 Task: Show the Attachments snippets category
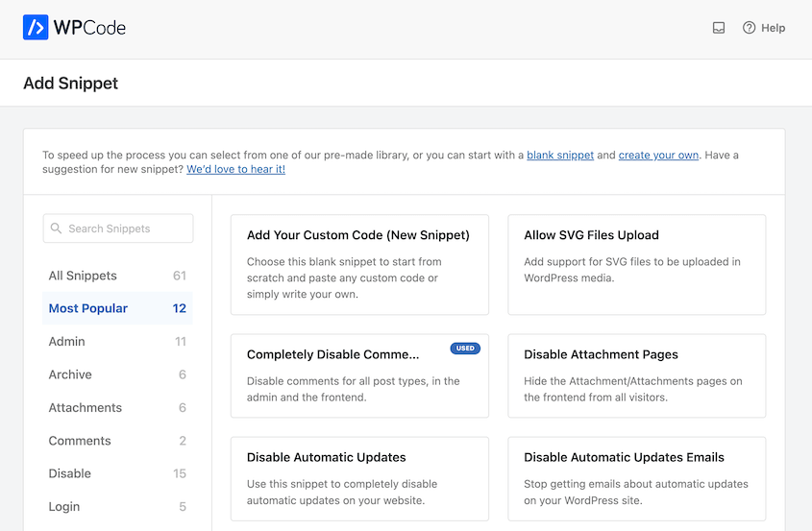(x=86, y=407)
